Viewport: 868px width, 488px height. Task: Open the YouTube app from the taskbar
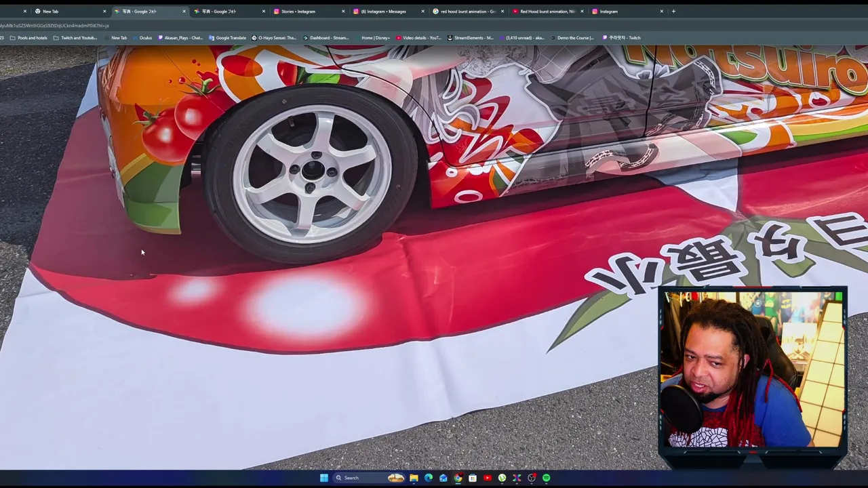[x=487, y=478]
